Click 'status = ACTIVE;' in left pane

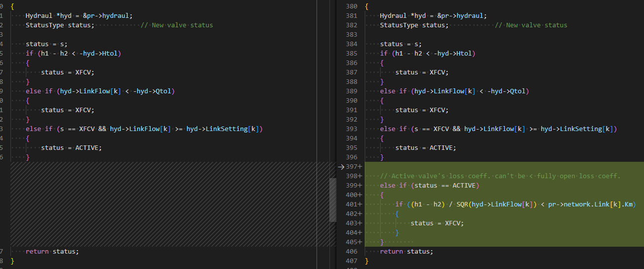coord(71,148)
